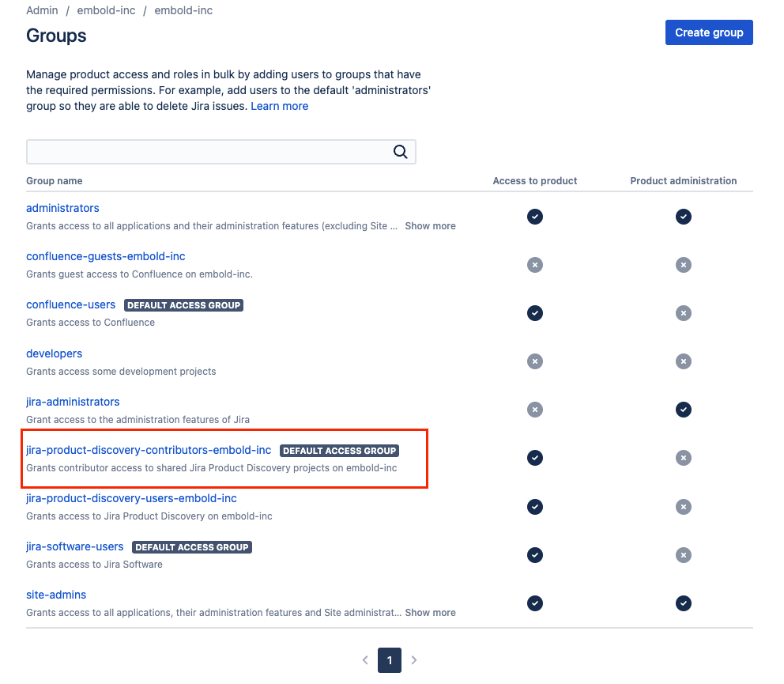The height and width of the screenshot is (684, 784).
Task: Click discovery-users Product administration cross icon
Action: pyautogui.click(x=683, y=507)
